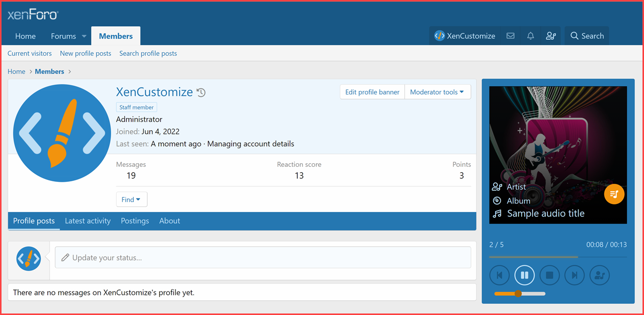Click the audio player icon in the navbar

pyautogui.click(x=551, y=36)
